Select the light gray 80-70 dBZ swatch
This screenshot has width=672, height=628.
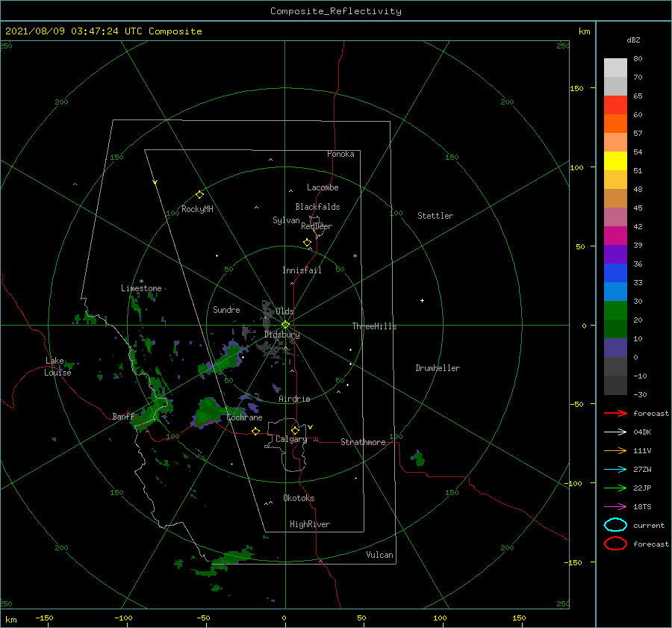pyautogui.click(x=615, y=68)
